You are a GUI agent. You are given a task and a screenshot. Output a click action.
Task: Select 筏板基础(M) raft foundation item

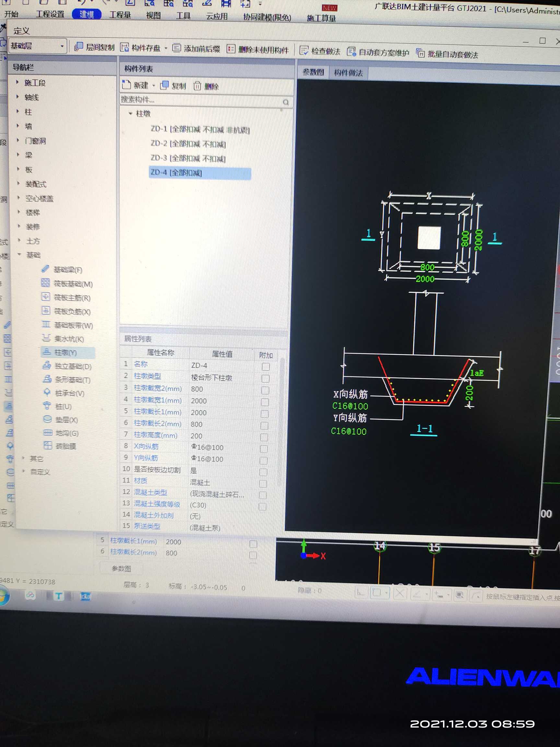[x=67, y=284]
